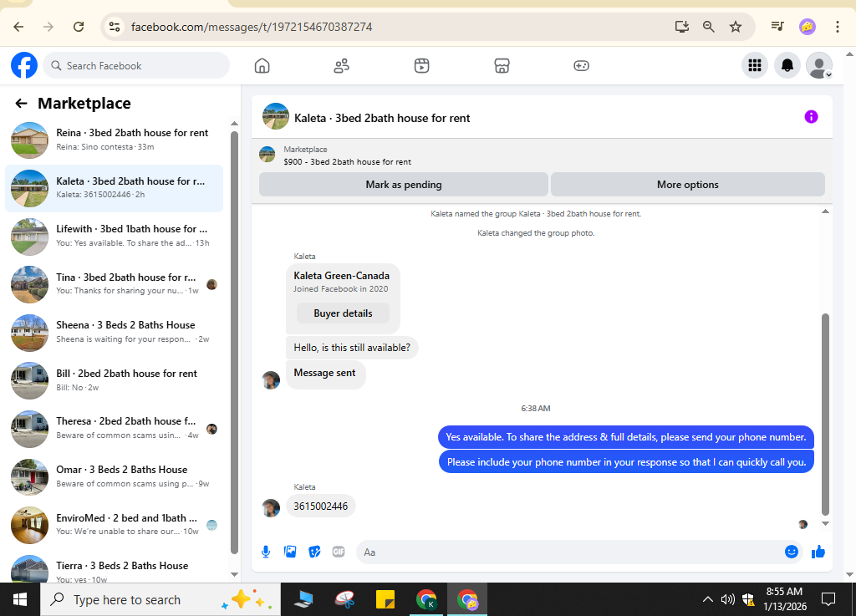Click the 3615002446 message bubble
The width and height of the screenshot is (856, 616).
(x=320, y=507)
